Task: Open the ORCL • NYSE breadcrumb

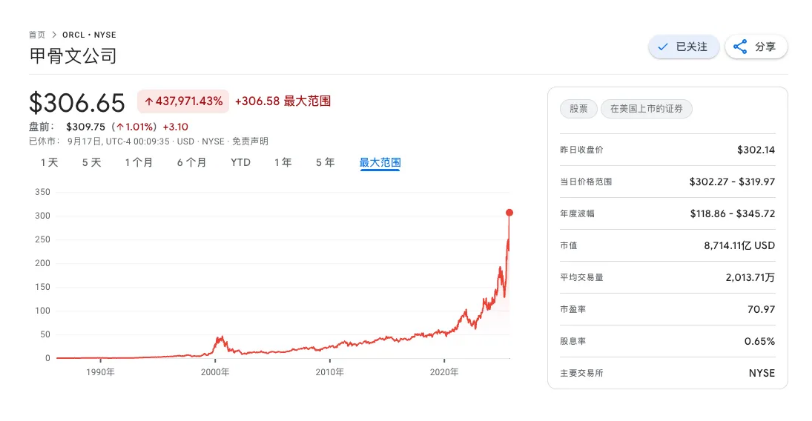Action: pos(89,34)
